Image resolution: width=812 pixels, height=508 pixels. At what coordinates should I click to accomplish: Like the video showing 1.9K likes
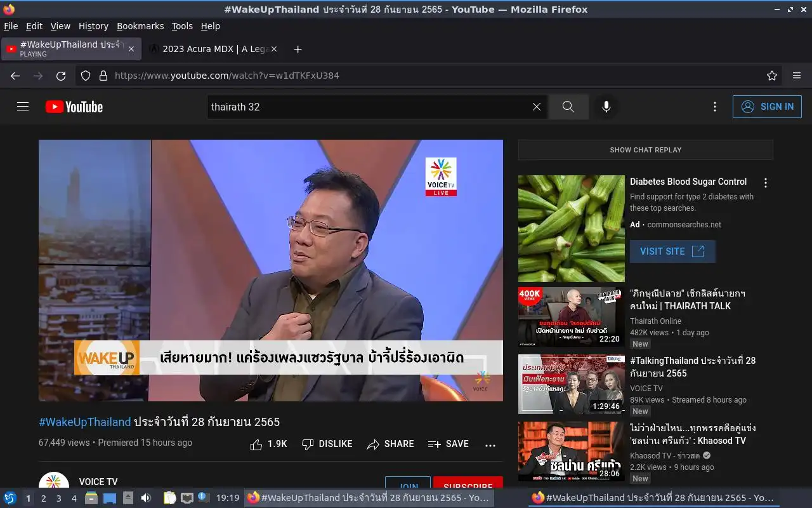coord(268,444)
